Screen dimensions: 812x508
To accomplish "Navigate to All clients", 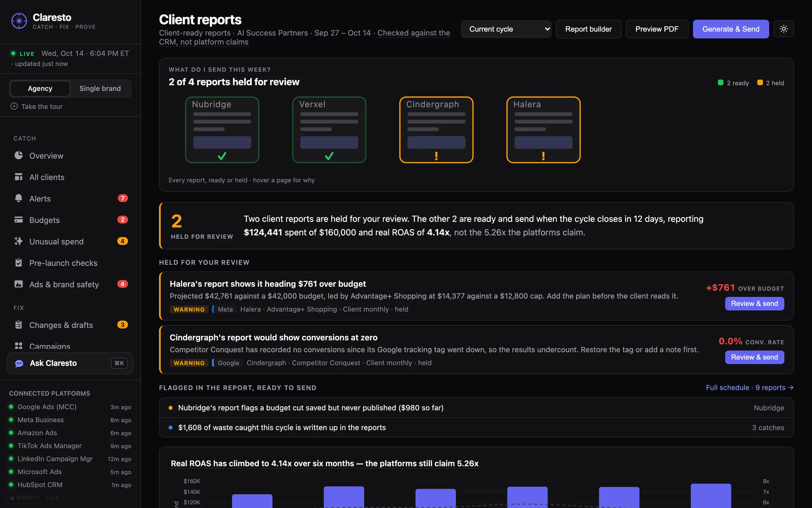I will [70, 177].
